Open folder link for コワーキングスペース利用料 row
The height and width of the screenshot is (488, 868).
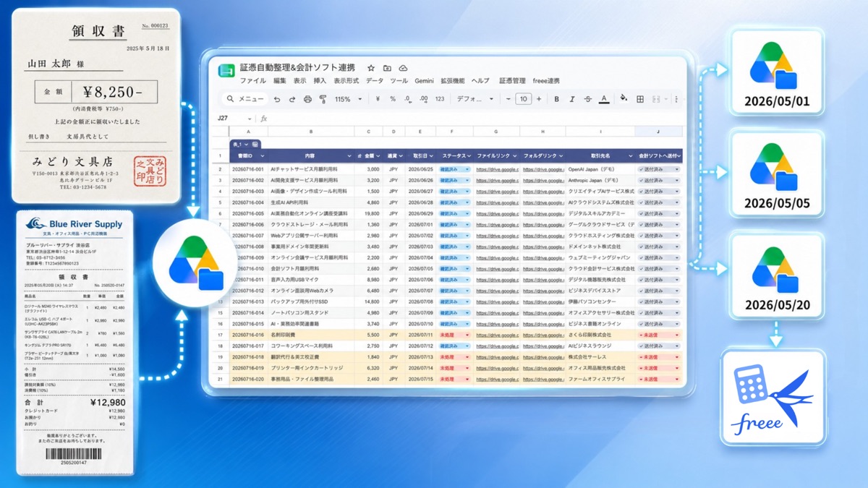(x=543, y=346)
